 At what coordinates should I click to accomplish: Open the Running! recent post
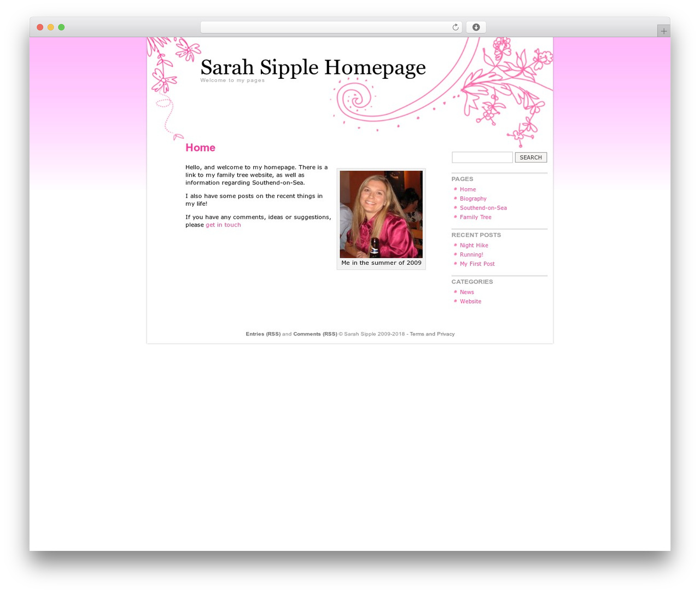click(x=471, y=255)
